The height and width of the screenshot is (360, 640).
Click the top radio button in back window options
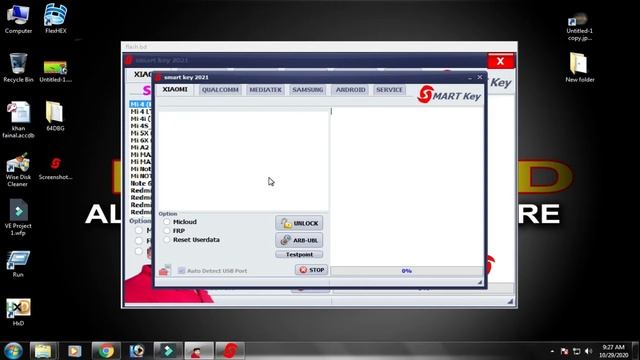point(139,230)
